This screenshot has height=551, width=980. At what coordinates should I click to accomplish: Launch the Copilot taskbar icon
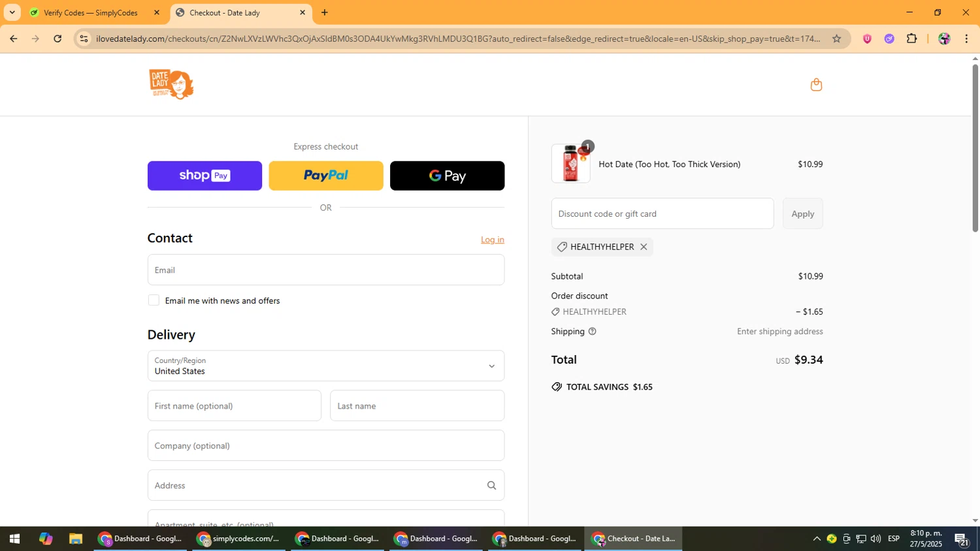point(45,539)
